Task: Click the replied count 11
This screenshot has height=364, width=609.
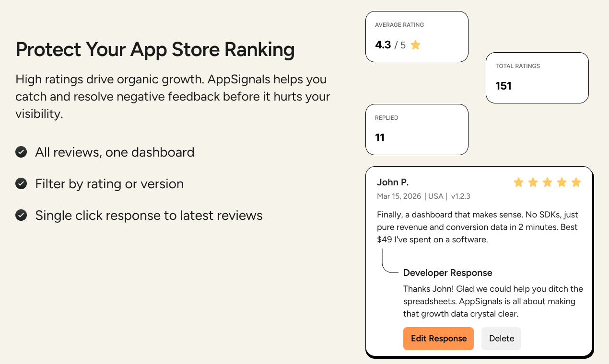Action: [x=380, y=138]
